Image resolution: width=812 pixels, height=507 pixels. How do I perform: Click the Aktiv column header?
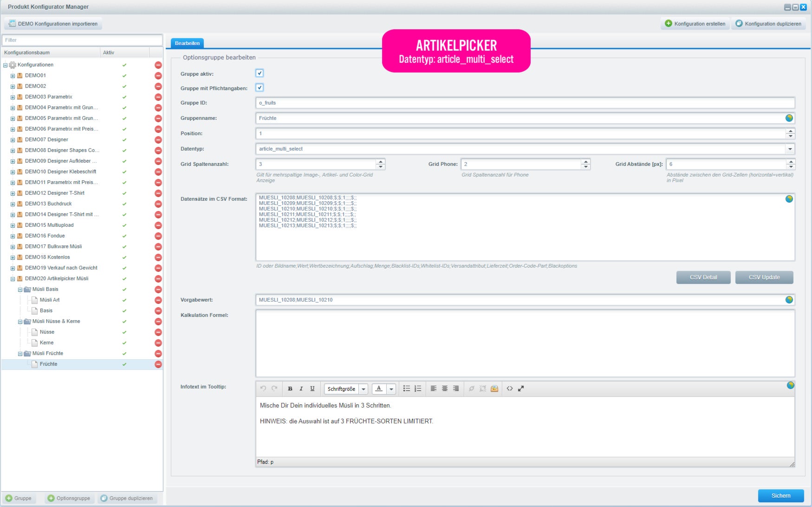(124, 53)
